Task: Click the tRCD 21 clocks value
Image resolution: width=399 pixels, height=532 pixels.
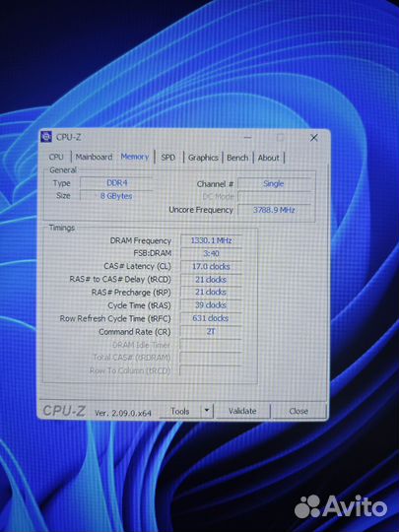Action: [x=212, y=280]
